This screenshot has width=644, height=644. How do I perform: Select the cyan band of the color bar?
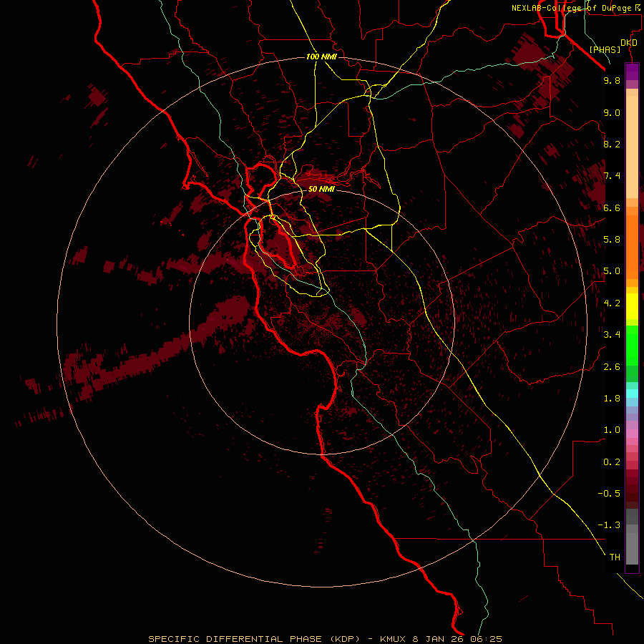(632, 394)
